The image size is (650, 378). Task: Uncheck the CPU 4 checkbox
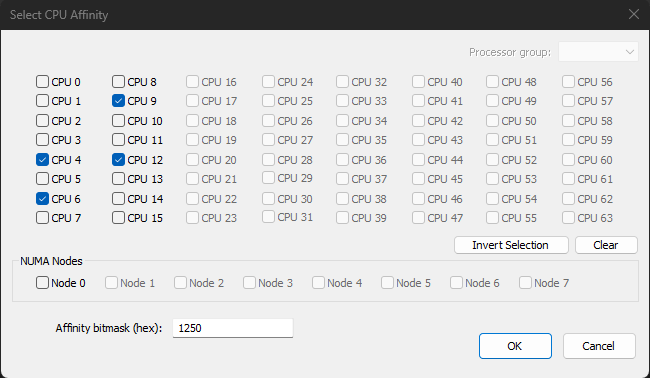(x=42, y=160)
